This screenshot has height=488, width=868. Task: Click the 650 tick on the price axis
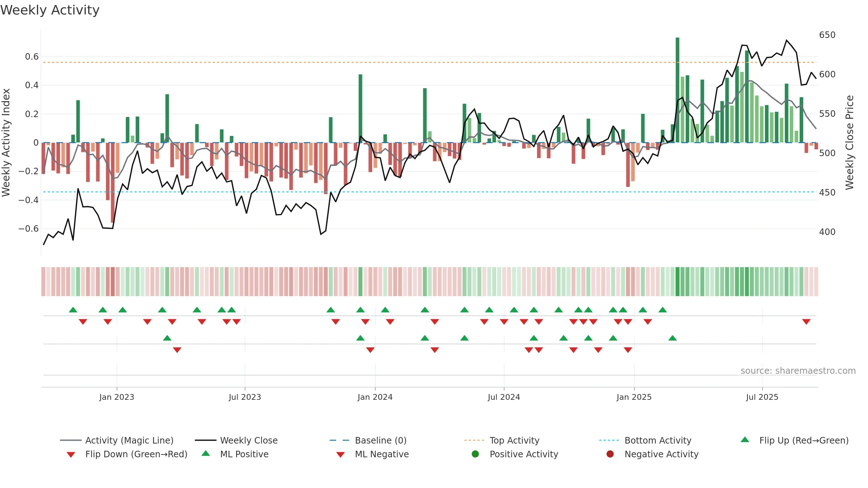(x=827, y=35)
